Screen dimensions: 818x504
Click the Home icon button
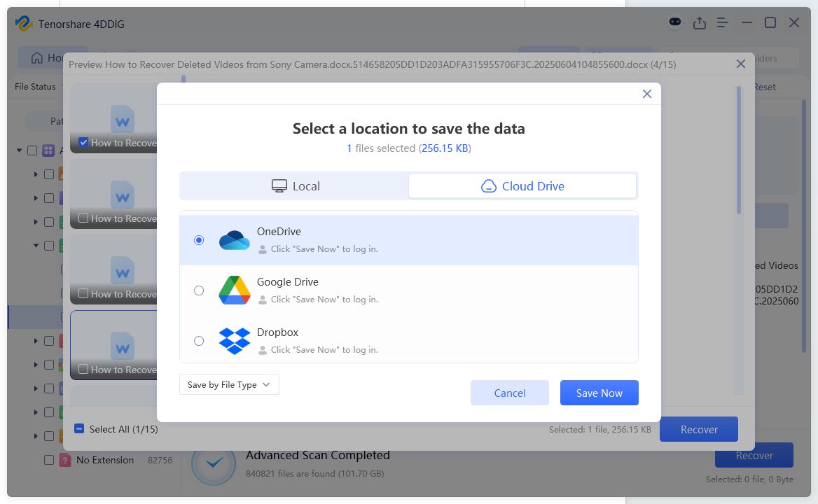pyautogui.click(x=37, y=58)
